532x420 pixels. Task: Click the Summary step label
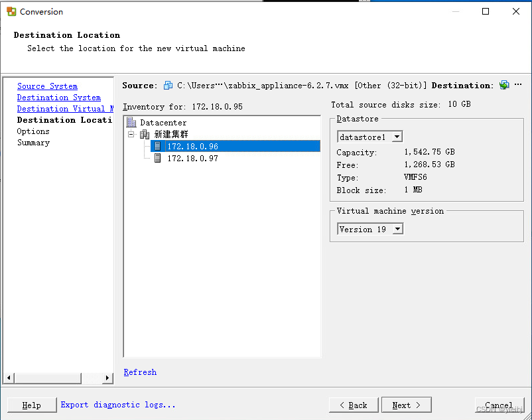point(34,143)
